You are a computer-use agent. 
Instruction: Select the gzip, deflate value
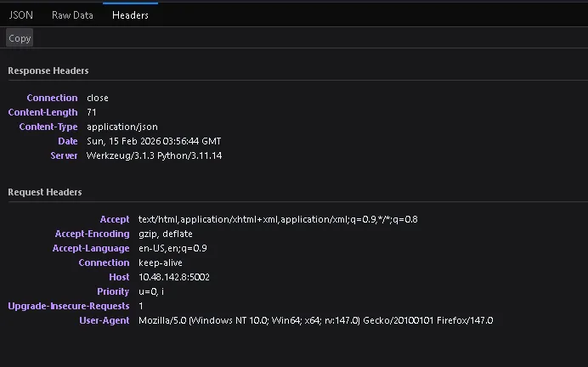pos(165,234)
